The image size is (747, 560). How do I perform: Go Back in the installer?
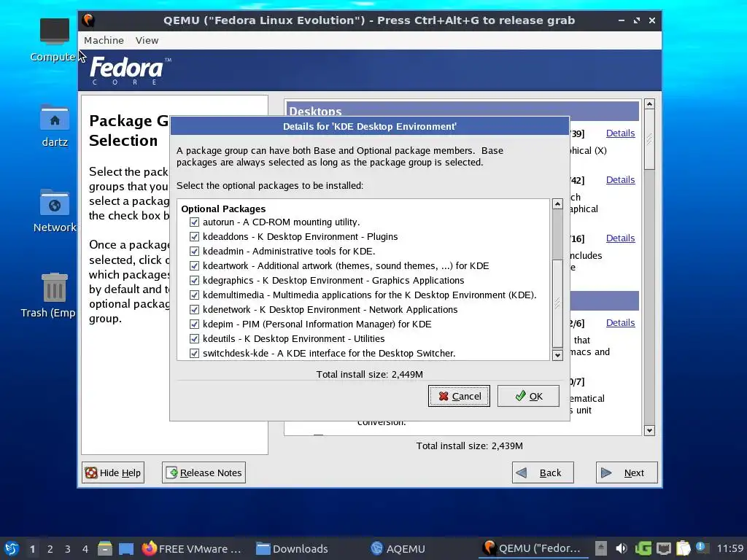(543, 472)
